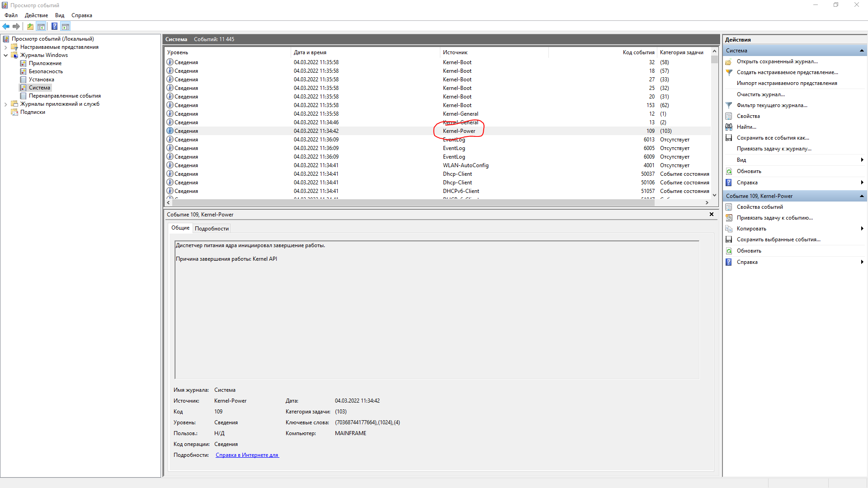This screenshot has width=868, height=488.
Task: Switch to the Подробности tab
Action: pyautogui.click(x=212, y=229)
